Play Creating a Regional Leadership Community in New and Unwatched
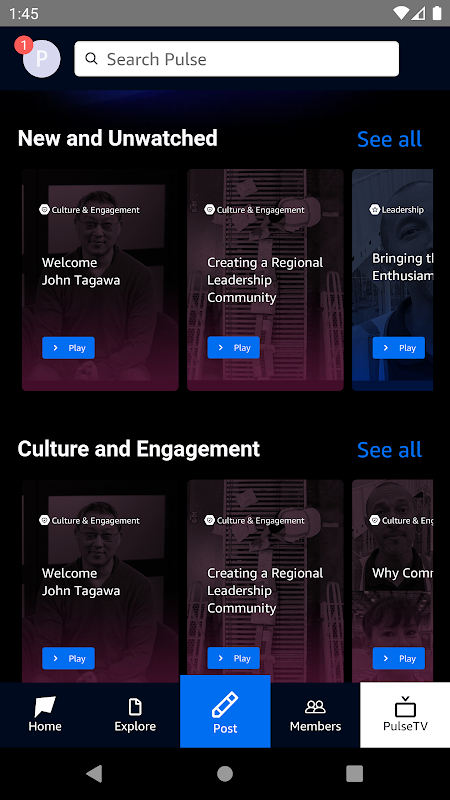Viewport: 450px width, 800px height. (234, 348)
